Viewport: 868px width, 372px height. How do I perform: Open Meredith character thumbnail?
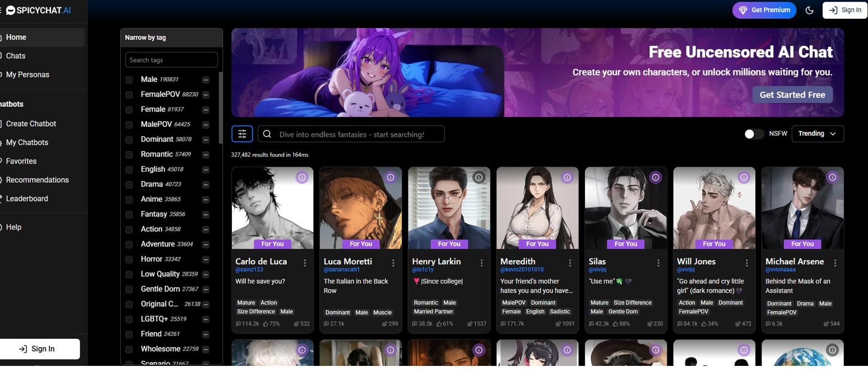(x=537, y=208)
